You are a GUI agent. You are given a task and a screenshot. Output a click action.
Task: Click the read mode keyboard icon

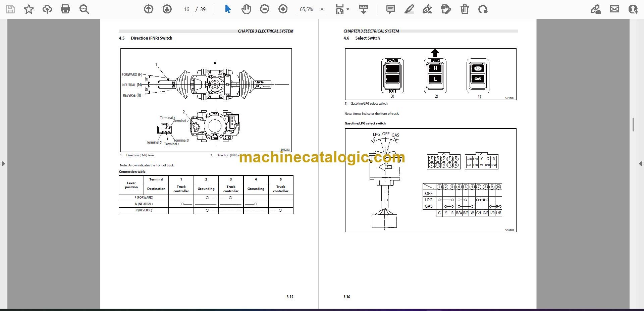pos(363,9)
